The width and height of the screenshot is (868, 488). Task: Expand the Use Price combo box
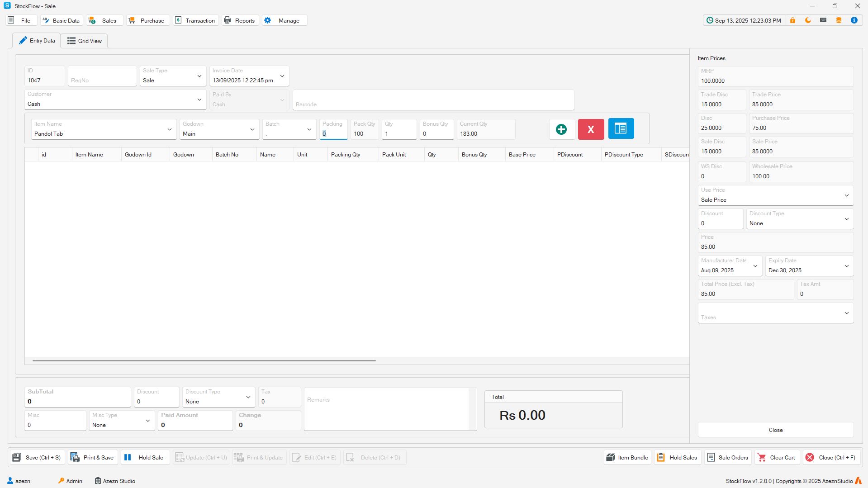click(x=846, y=195)
